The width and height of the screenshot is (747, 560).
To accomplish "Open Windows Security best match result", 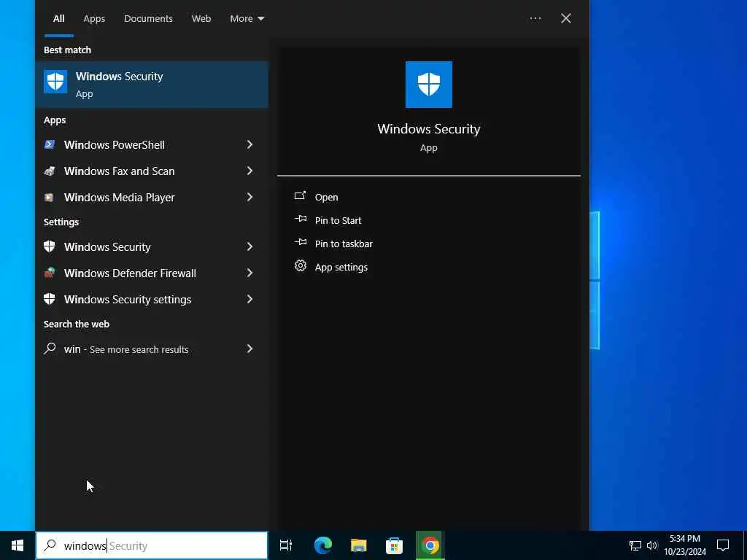I will (x=152, y=85).
